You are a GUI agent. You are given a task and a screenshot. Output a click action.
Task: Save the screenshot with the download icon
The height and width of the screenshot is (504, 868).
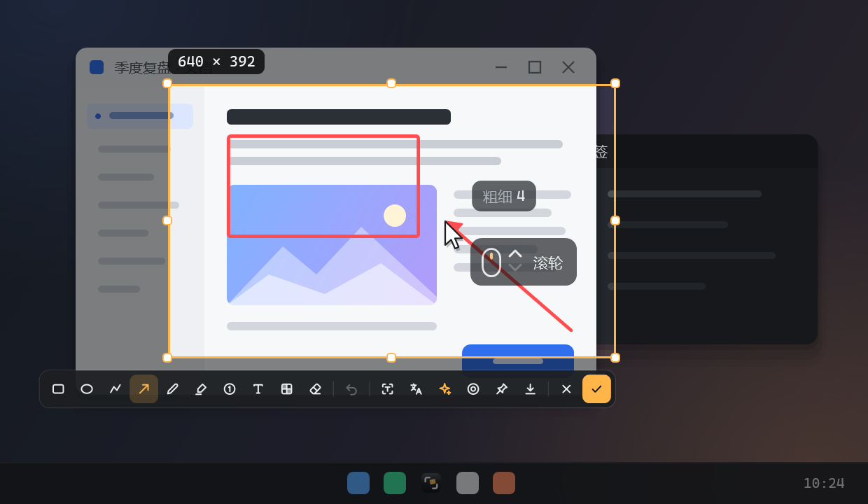pos(531,389)
